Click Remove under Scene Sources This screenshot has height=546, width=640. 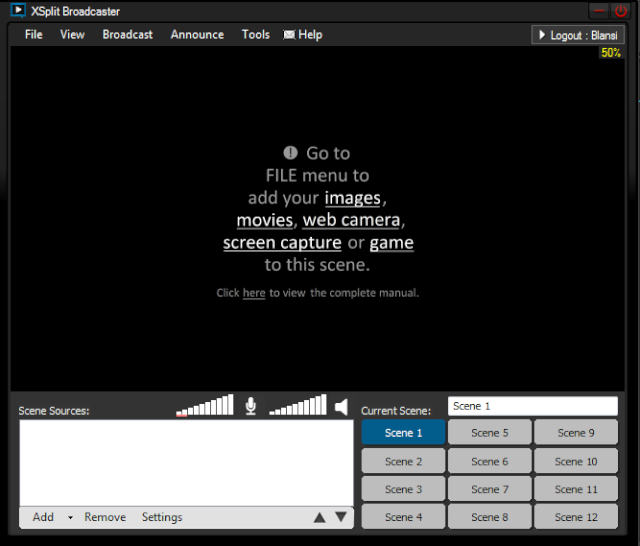(105, 517)
